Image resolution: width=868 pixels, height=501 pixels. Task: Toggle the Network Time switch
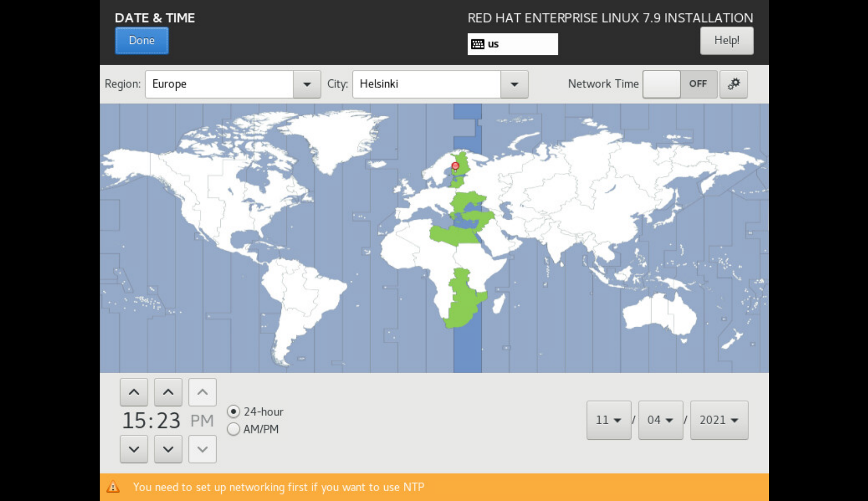coord(680,84)
